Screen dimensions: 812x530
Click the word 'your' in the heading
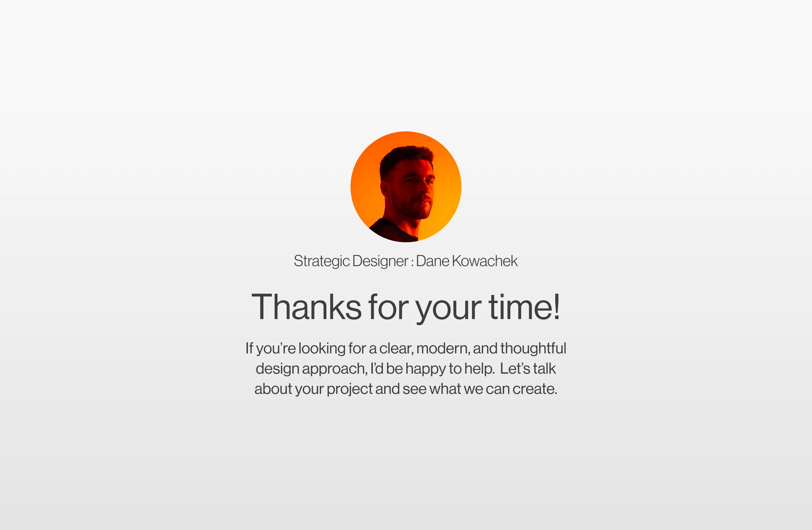pos(448,311)
